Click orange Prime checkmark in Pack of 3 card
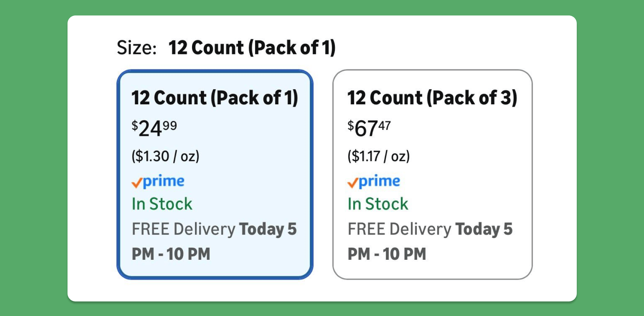 pyautogui.click(x=352, y=183)
